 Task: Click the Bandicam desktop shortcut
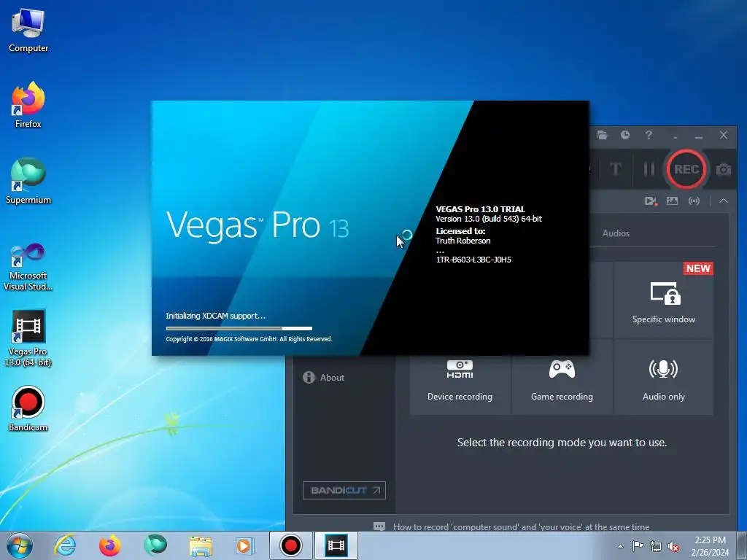28,408
